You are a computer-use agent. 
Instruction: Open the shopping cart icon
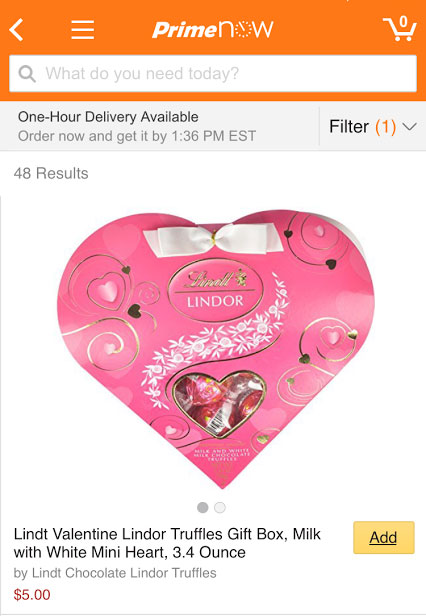click(400, 29)
